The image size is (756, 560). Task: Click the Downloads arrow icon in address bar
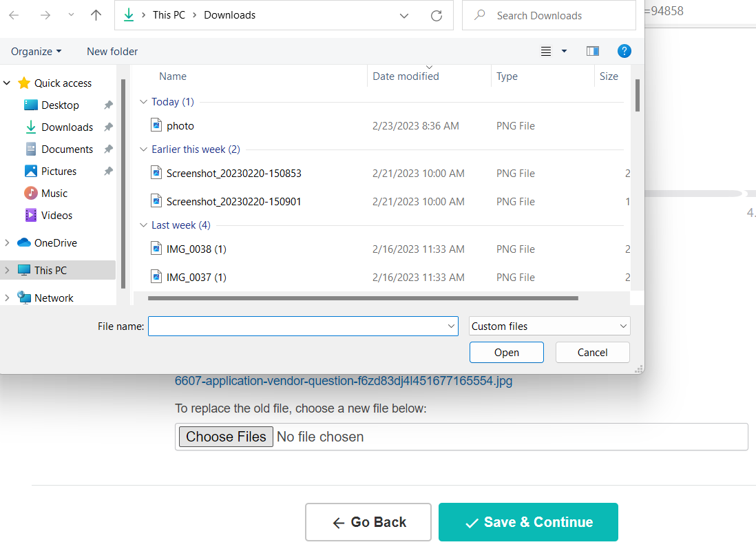pos(129,15)
